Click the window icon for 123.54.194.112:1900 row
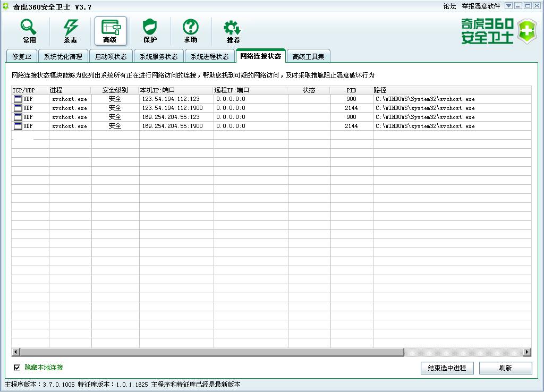Image resolution: width=544 pixels, height=392 pixels. tap(18, 108)
